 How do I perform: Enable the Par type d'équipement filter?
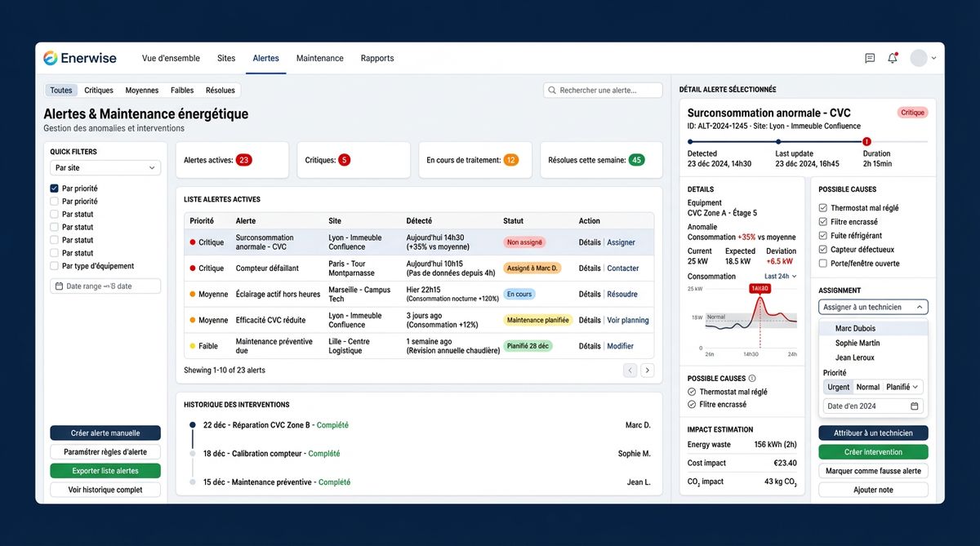tap(55, 266)
